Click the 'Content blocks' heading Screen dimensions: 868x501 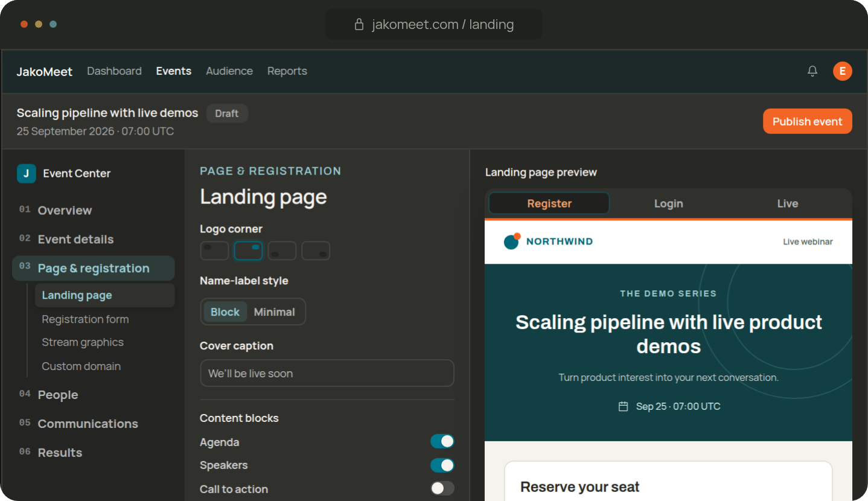pyautogui.click(x=239, y=418)
